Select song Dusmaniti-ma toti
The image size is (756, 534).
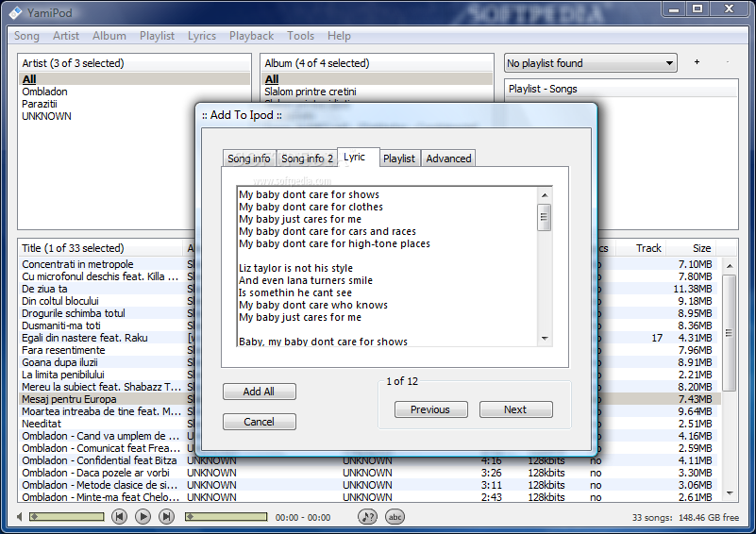(61, 325)
